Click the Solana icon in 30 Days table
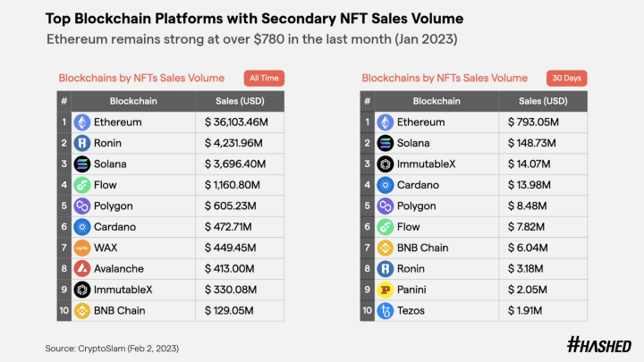The height and width of the screenshot is (362, 644). coord(386,143)
